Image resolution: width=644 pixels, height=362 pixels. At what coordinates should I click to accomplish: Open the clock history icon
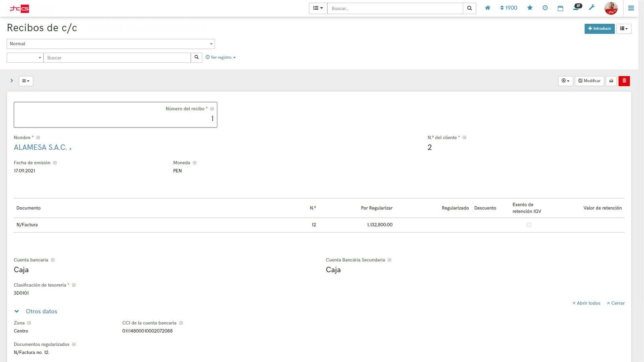pyautogui.click(x=545, y=8)
